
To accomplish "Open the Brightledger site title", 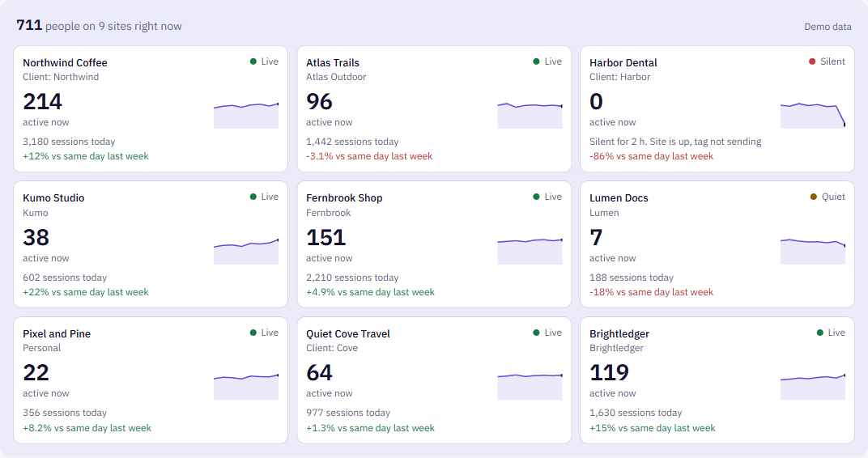I will click(x=619, y=333).
